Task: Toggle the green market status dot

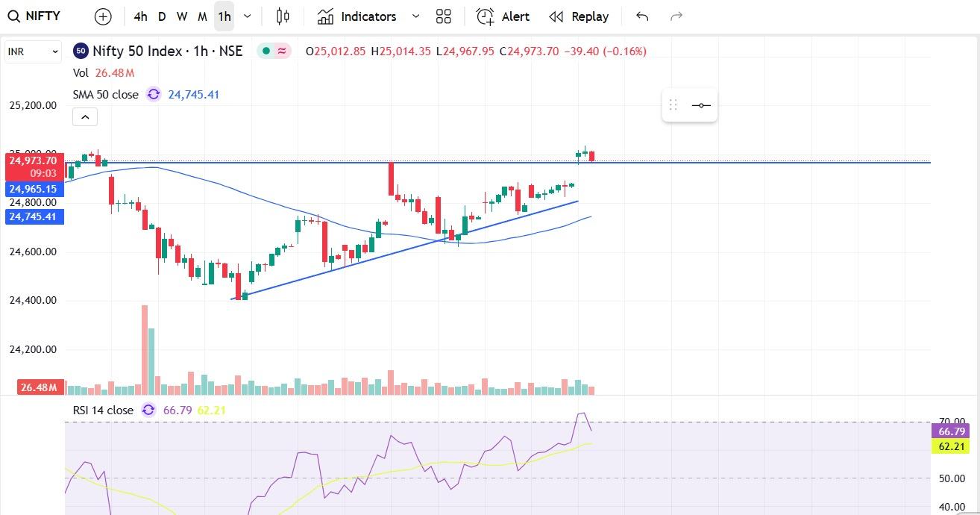Action: 266,51
